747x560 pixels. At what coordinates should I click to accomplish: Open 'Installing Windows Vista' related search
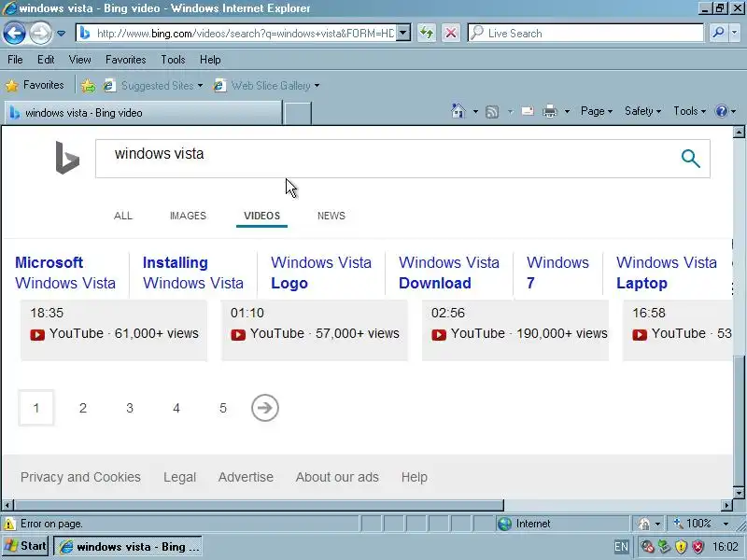click(193, 273)
